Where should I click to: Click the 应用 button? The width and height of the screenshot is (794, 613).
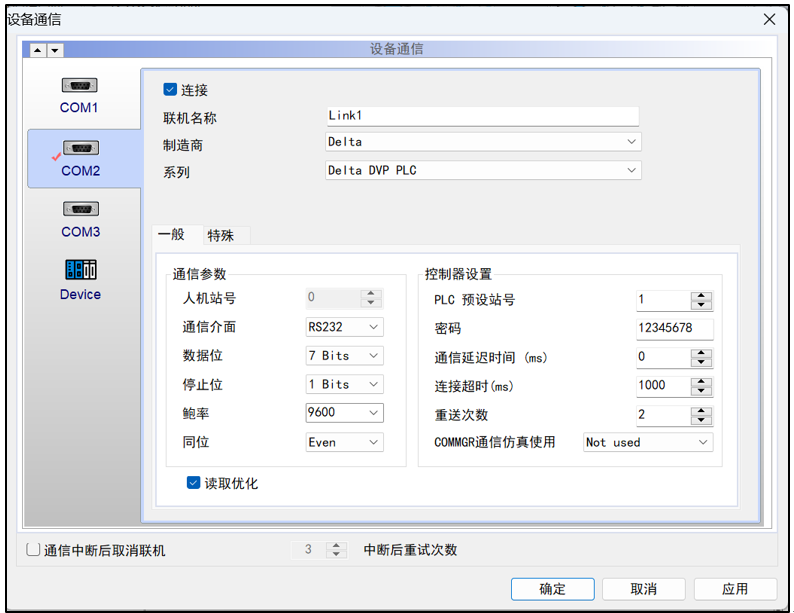(735, 588)
